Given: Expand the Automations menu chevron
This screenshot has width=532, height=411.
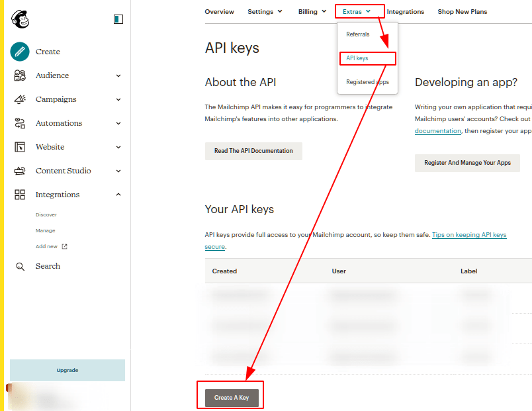Looking at the screenshot, I should pyautogui.click(x=118, y=123).
